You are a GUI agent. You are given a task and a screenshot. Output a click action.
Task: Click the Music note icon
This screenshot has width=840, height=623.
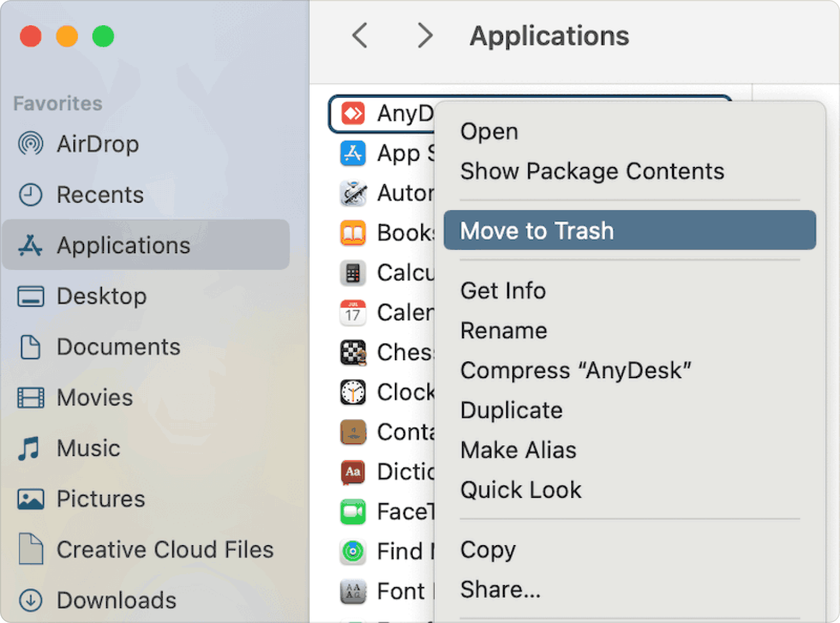pos(29,448)
